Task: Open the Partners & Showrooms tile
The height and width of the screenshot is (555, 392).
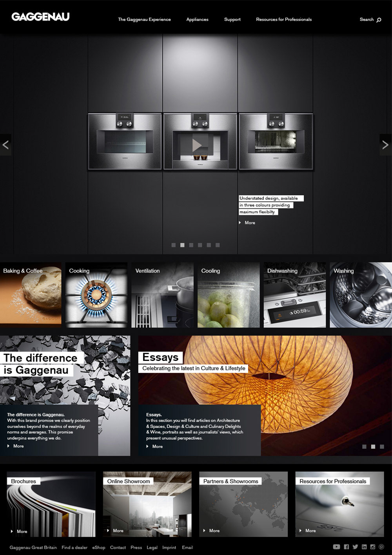Action: 243,504
